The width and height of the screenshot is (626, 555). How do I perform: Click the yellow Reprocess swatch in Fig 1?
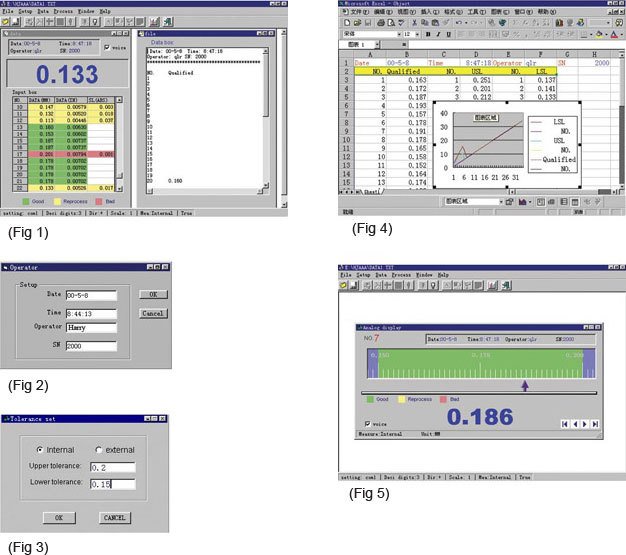tap(57, 202)
